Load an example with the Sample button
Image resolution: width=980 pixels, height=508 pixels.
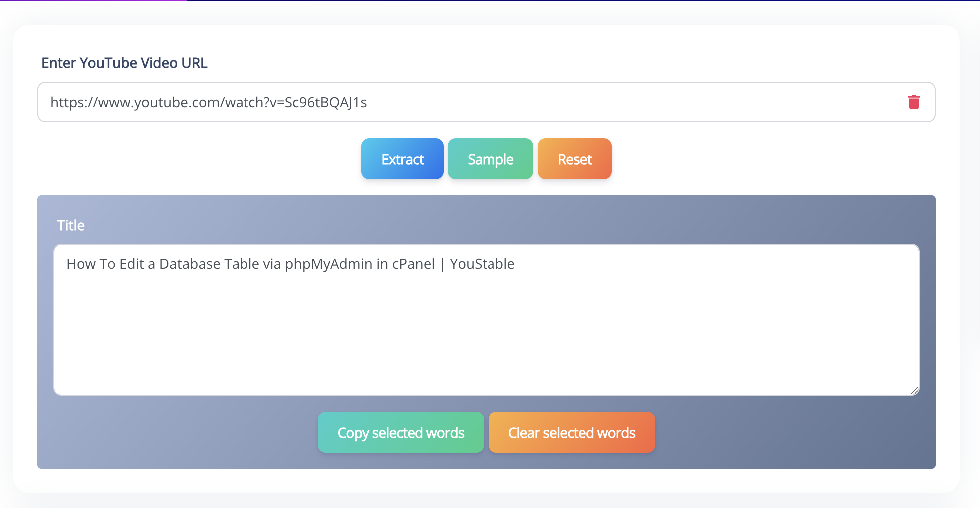click(490, 159)
